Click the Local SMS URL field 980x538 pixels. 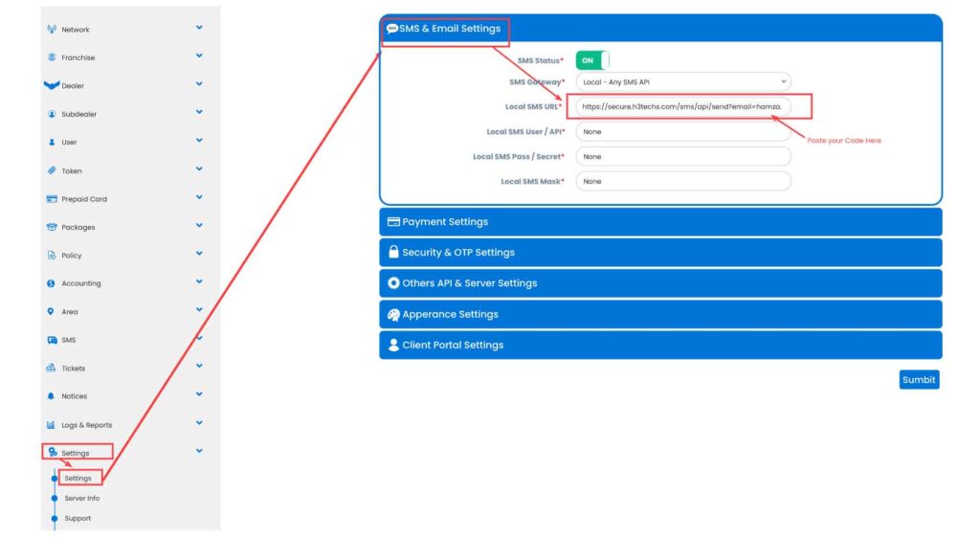pos(683,106)
